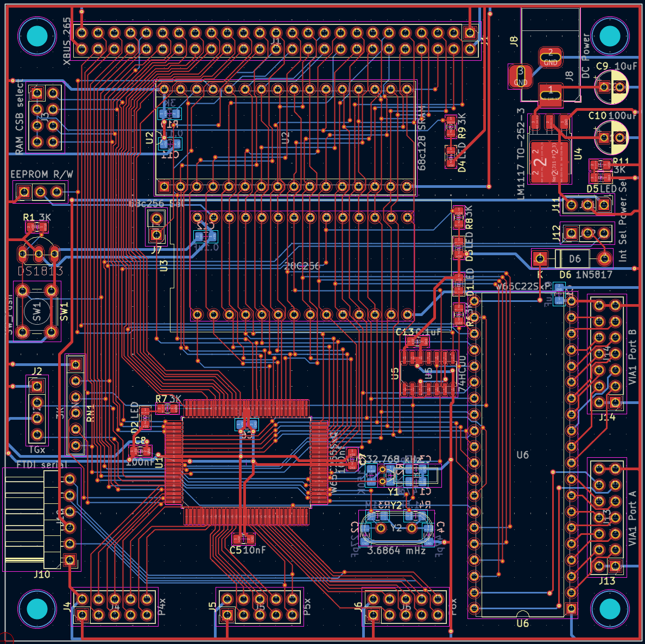Select the U5 74HC00 chip

(x=429, y=374)
